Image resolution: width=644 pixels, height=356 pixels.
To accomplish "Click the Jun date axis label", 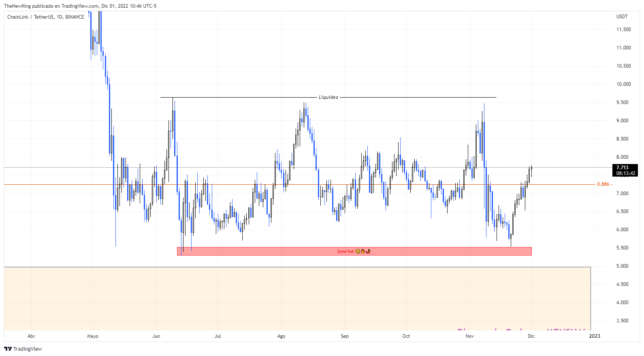I will (156, 336).
